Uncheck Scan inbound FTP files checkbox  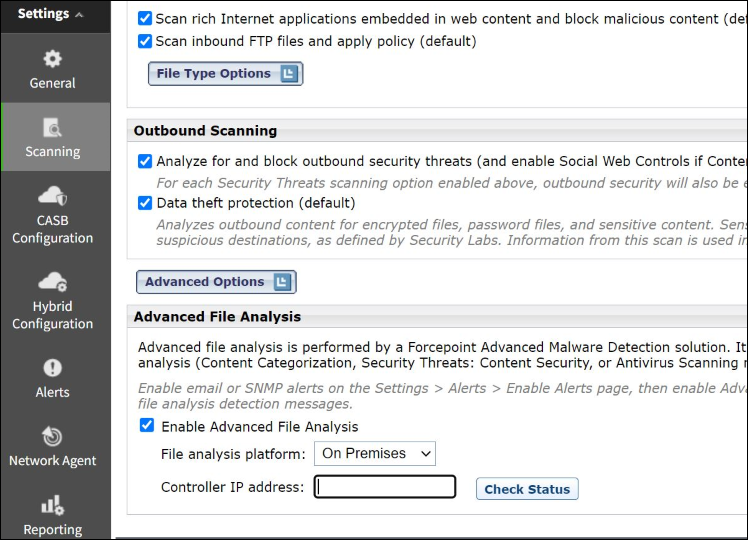point(145,41)
